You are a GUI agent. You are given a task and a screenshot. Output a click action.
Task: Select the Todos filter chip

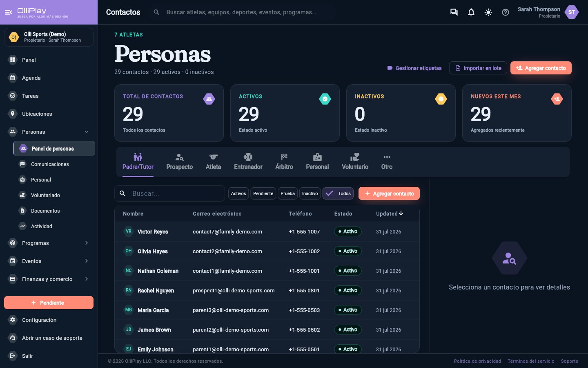[338, 193]
